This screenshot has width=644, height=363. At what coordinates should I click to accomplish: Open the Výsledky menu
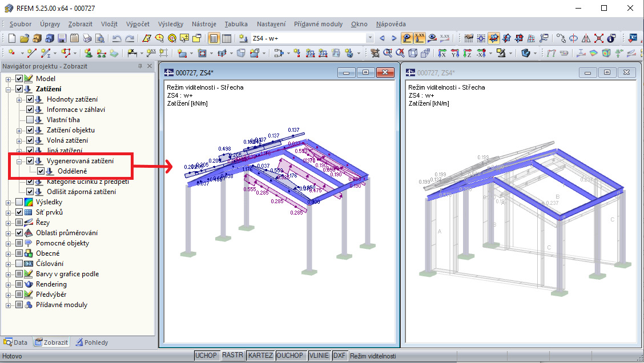(171, 24)
